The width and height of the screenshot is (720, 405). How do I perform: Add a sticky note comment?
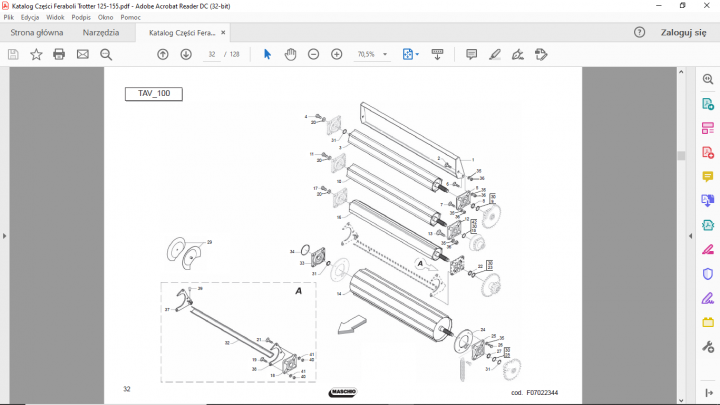tap(471, 54)
